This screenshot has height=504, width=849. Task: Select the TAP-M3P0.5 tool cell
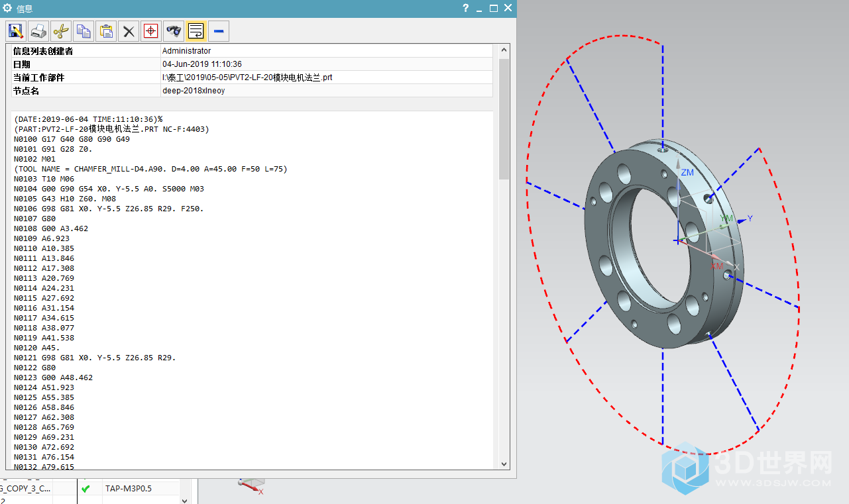141,489
